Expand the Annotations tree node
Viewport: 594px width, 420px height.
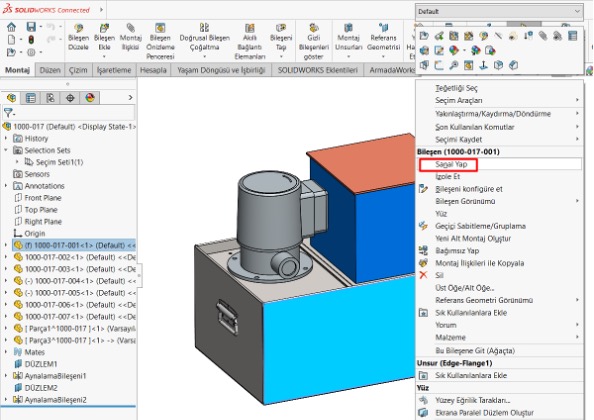point(6,186)
